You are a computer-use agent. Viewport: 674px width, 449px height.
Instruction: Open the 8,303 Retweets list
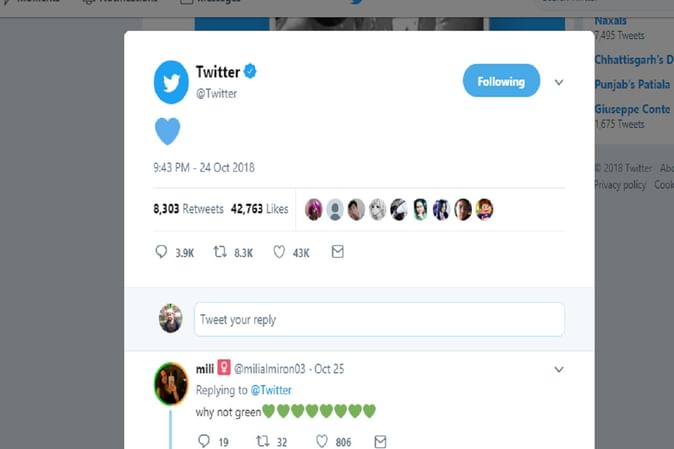[188, 209]
